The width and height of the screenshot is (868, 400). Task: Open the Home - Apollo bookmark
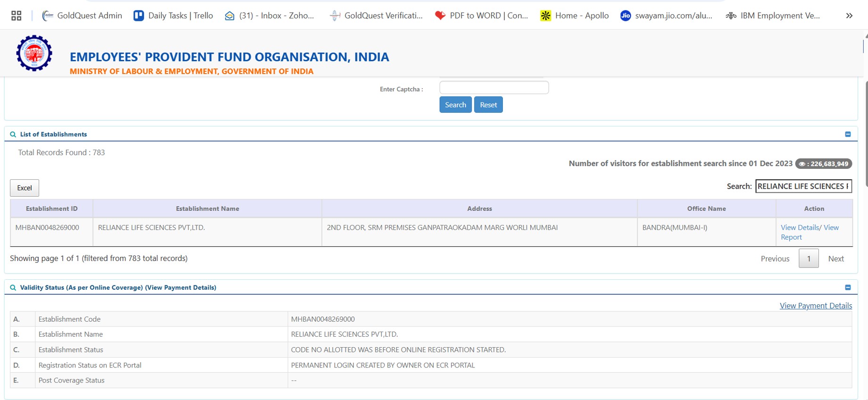(x=575, y=16)
